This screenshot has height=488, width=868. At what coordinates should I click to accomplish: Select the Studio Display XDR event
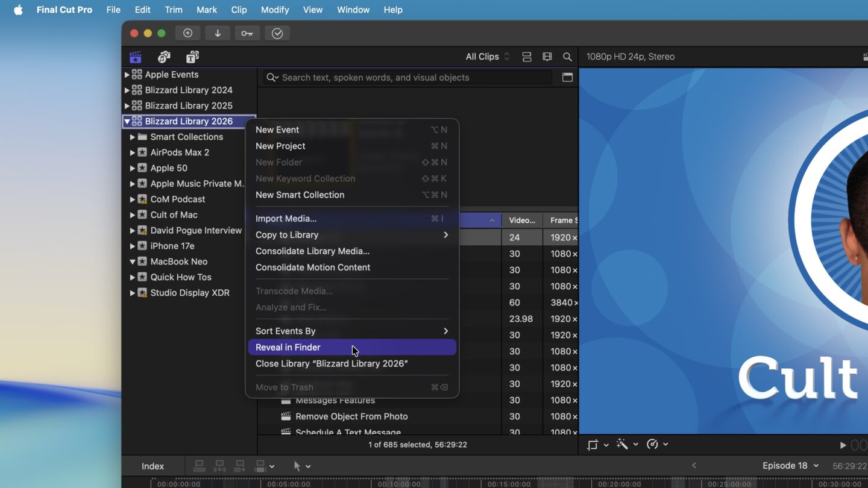coord(189,293)
